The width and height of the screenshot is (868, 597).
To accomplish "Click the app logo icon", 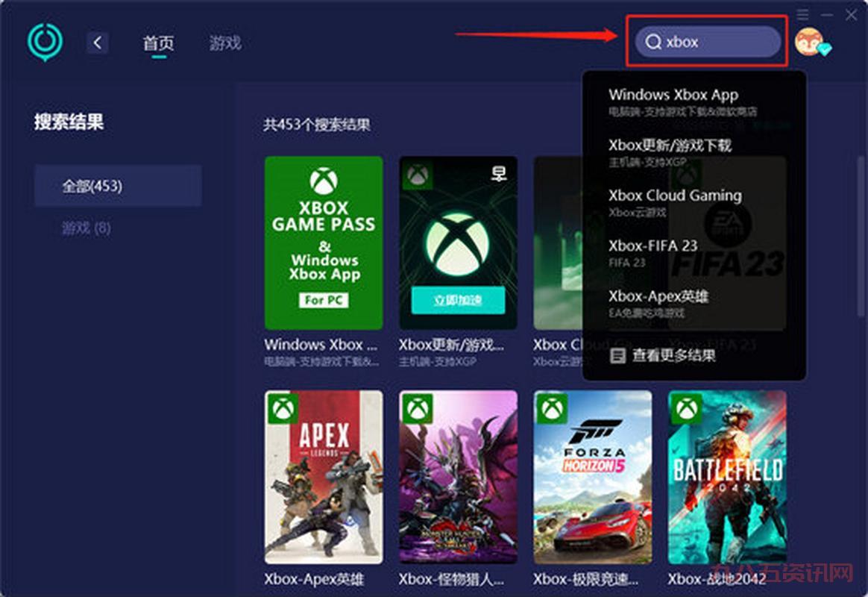I will (x=45, y=42).
